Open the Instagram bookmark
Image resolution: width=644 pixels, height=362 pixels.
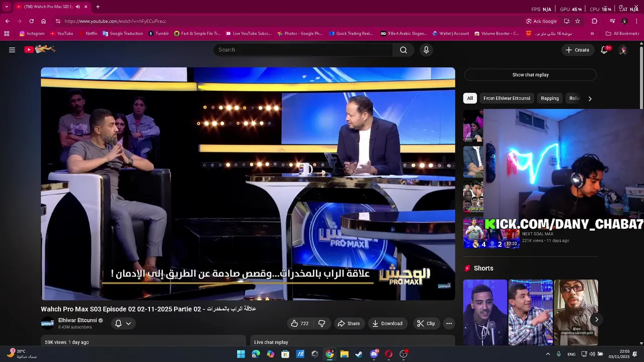click(x=32, y=34)
